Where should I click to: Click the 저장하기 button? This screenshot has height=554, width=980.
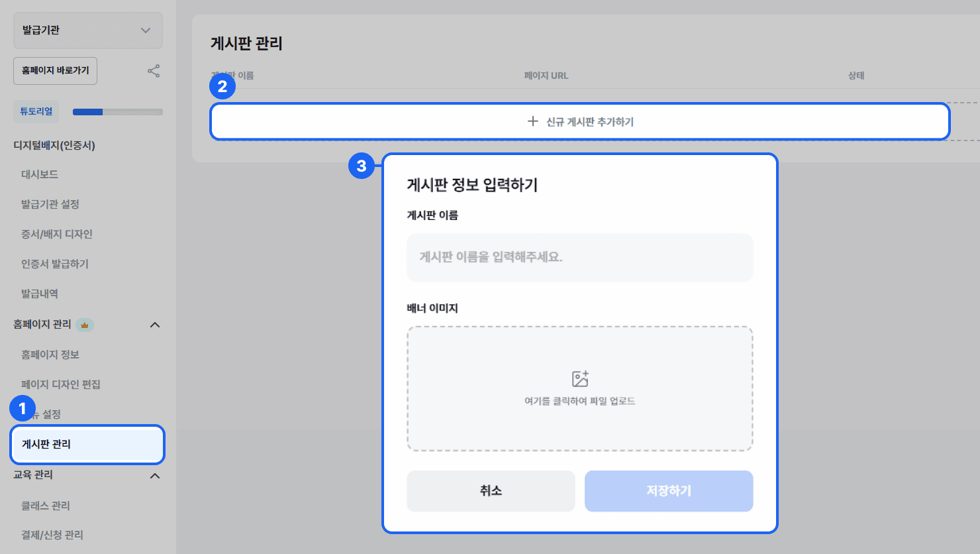(x=669, y=491)
